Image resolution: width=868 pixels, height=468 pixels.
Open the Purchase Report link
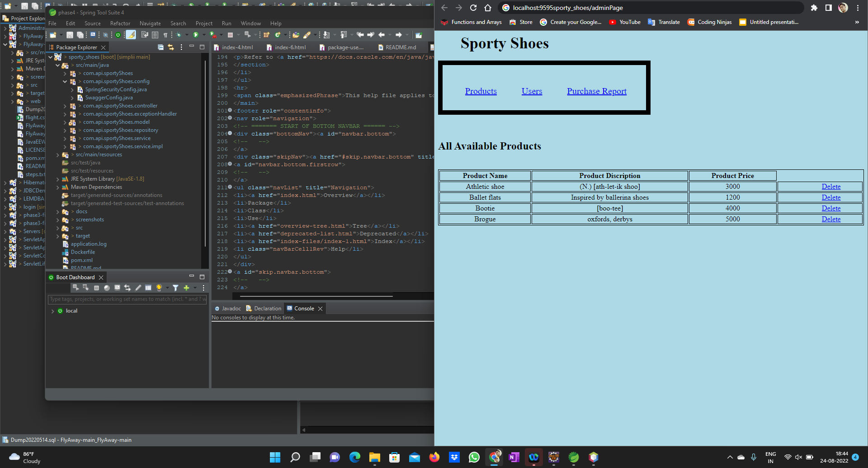pyautogui.click(x=596, y=91)
